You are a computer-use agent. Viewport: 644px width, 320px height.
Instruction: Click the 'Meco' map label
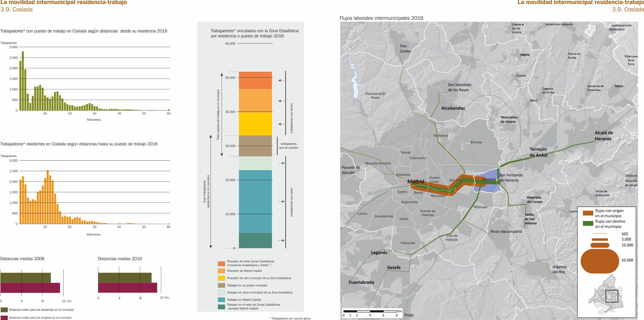(x=619, y=86)
